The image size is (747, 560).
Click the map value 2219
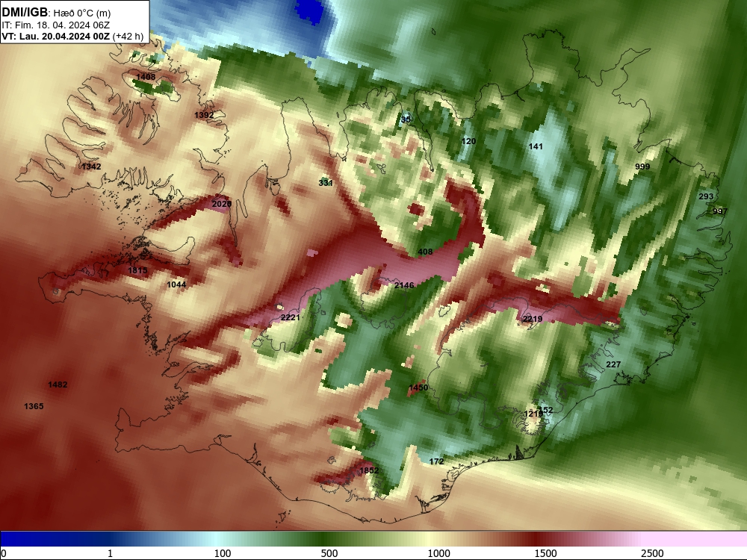tap(533, 319)
